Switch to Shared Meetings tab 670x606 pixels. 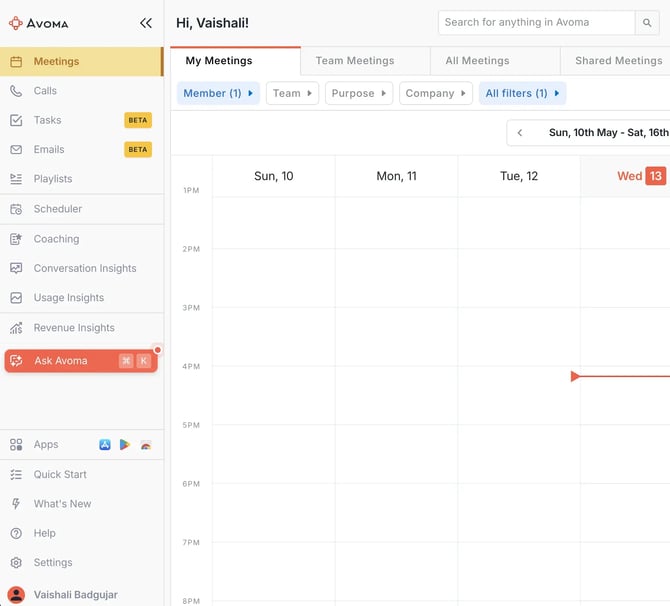pos(615,61)
